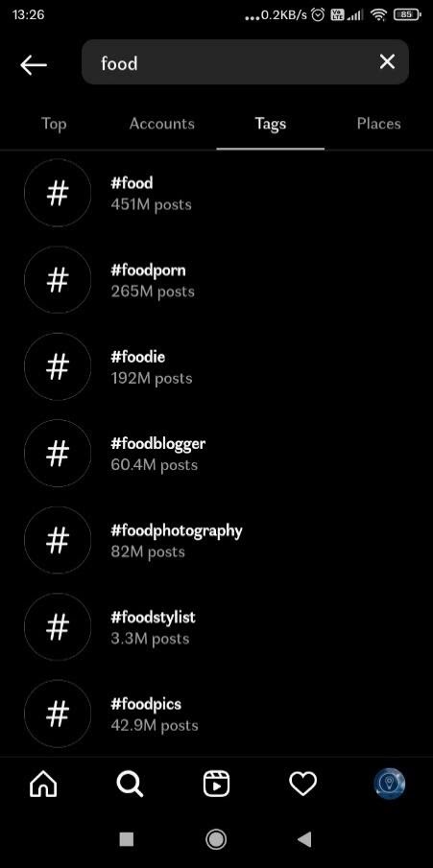Open the profile avatar in bottom bar
The width and height of the screenshot is (433, 868).
(389, 784)
